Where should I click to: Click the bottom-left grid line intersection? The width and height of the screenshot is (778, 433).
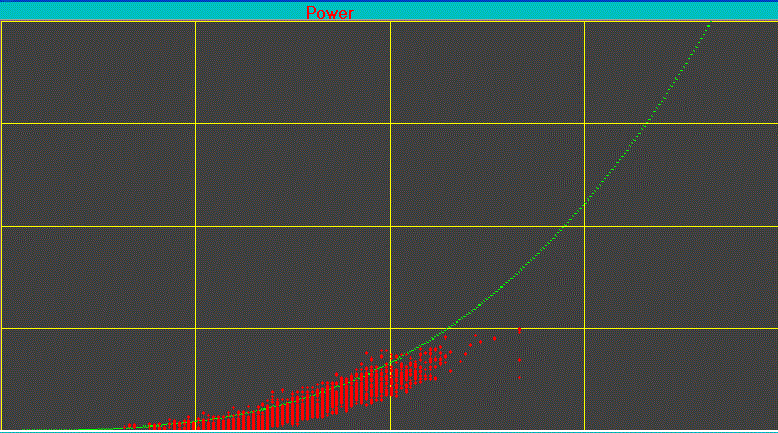195,328
